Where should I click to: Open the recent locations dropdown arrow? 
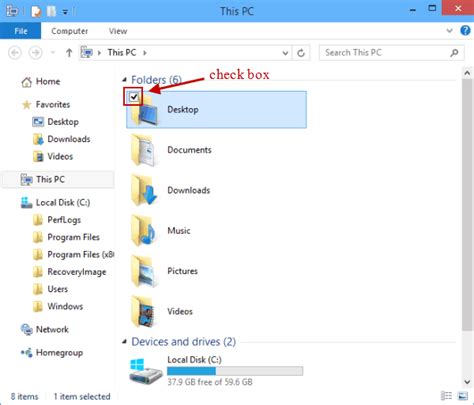coord(53,53)
